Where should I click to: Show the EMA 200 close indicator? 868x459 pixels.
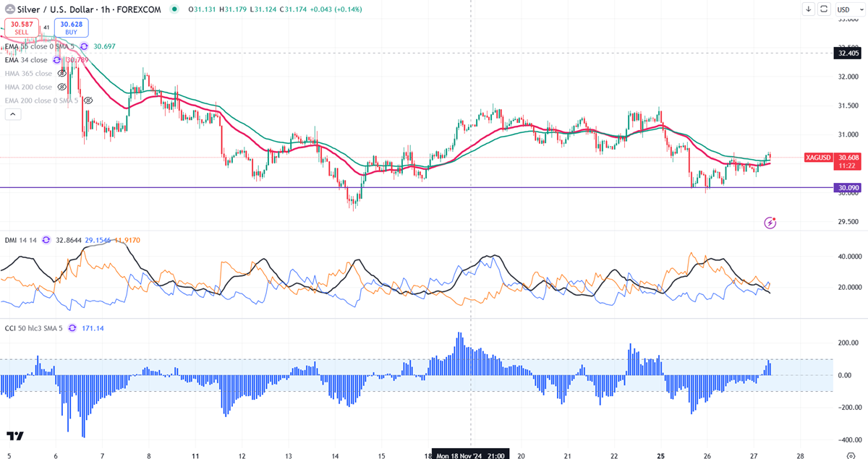88,100
